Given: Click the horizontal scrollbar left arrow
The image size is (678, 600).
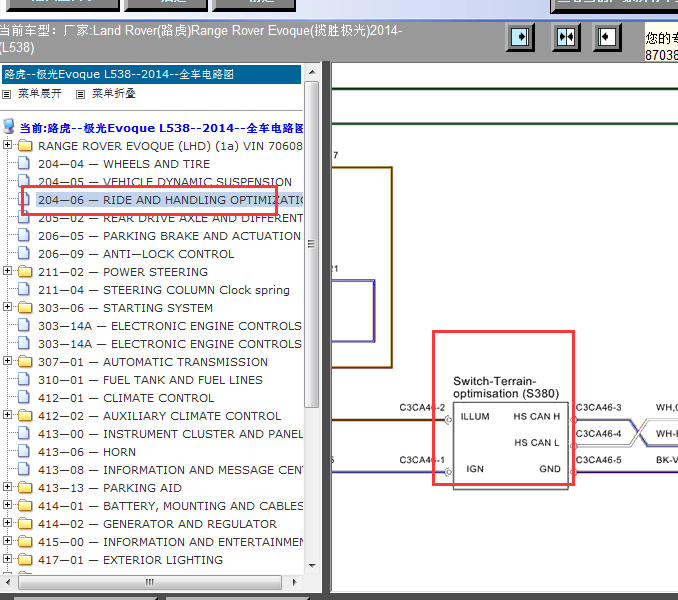Looking at the screenshot, I should click(x=8, y=582).
